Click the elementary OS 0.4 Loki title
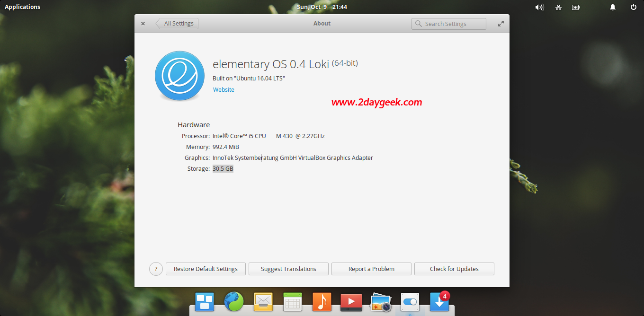Screen dimensions: 644x316 (x=271, y=64)
